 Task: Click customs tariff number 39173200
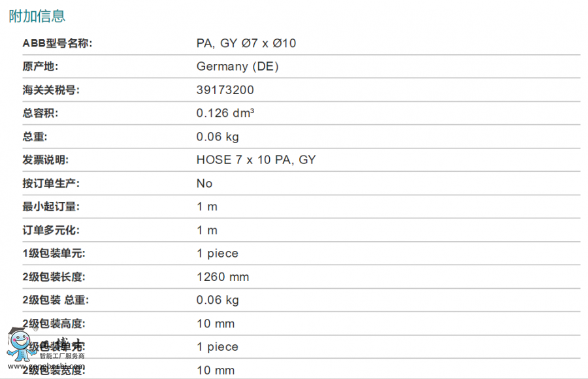(x=225, y=90)
